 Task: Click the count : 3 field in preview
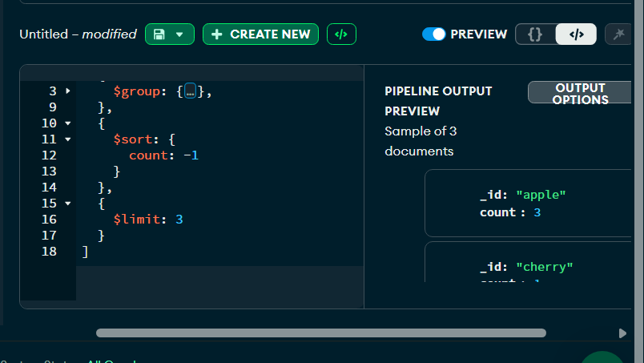[510, 212]
